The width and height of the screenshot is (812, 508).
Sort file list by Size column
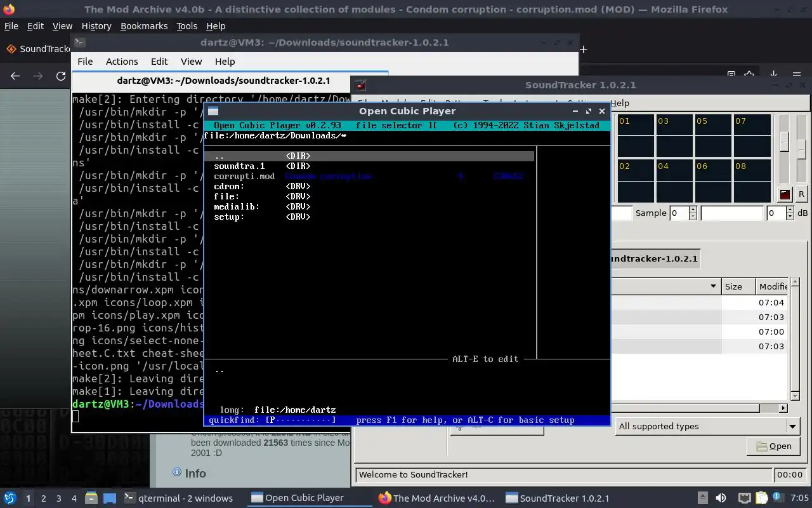tap(738, 286)
